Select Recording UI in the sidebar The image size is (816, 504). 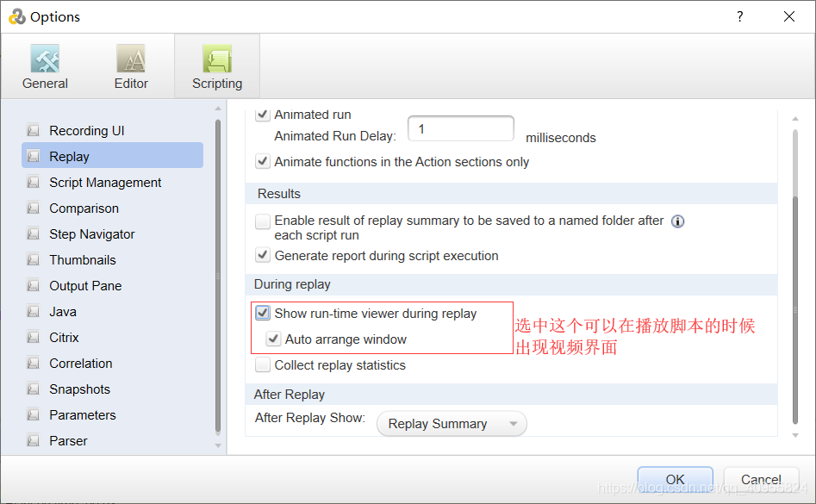coord(112,130)
